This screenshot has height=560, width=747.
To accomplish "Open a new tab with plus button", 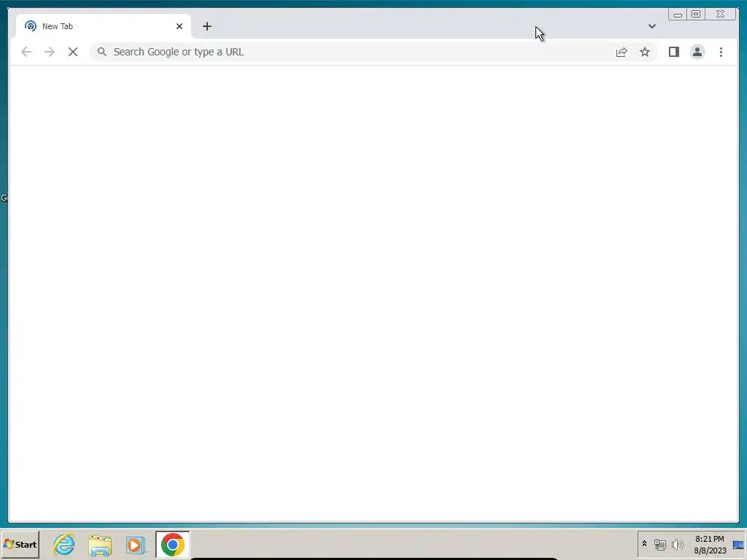I will click(x=206, y=26).
